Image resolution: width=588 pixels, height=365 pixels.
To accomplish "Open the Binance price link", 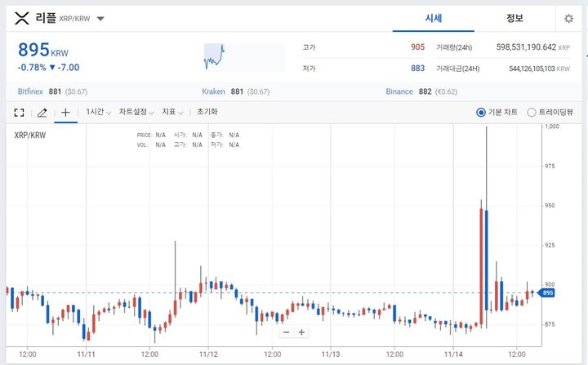I will pyautogui.click(x=399, y=91).
